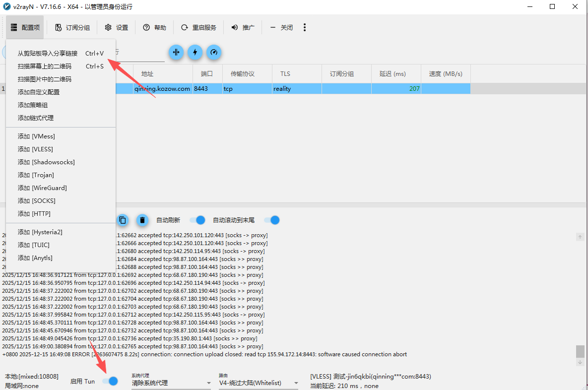The width and height of the screenshot is (588, 390).
Task: Open the 系统代理 dropdown
Action: (171, 383)
